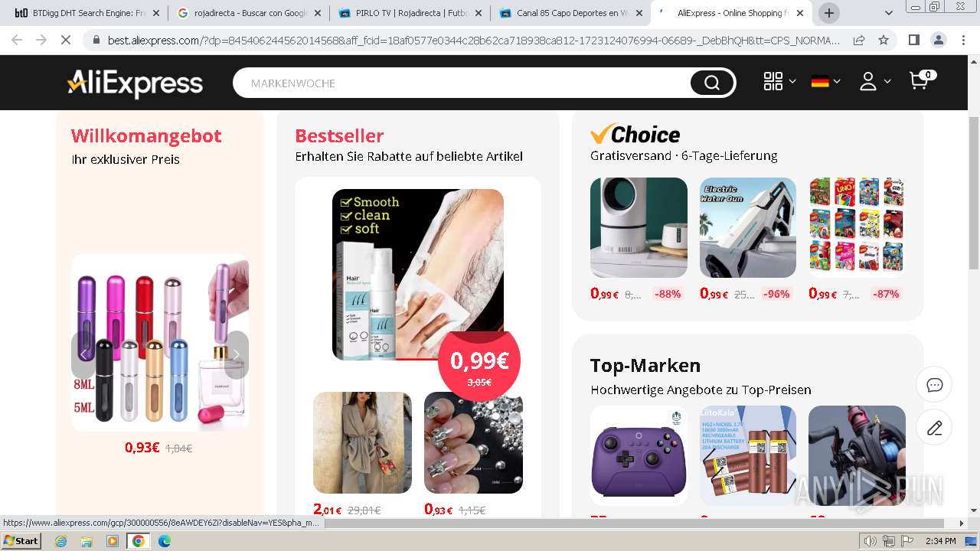The width and height of the screenshot is (980, 551).
Task: Expand the German flag language dropdown
Action: 826,81
